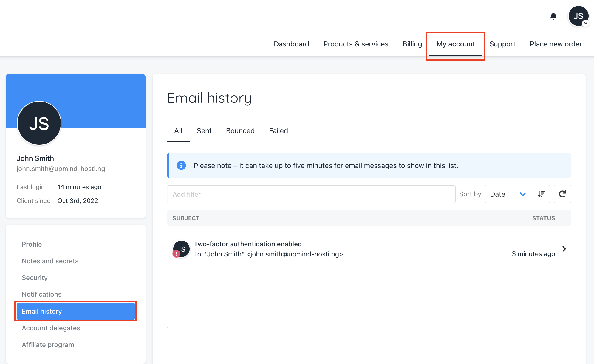The width and height of the screenshot is (594, 364).
Task: Expand the two-factor email via chevron arrow
Action: coord(564,249)
